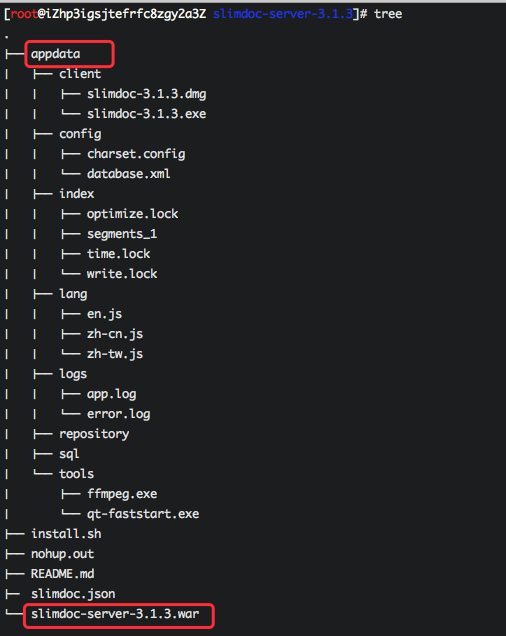The image size is (506, 636).
Task: Click the config folder entry
Action: click(x=80, y=134)
